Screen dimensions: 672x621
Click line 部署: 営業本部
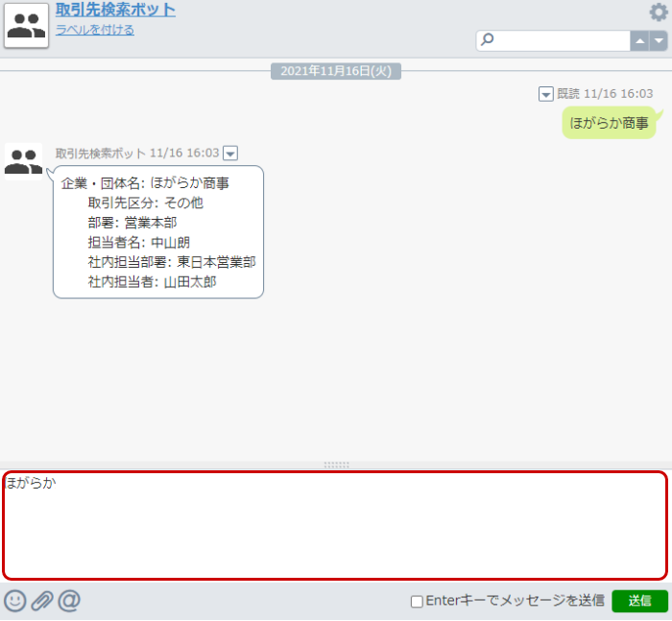click(x=132, y=223)
